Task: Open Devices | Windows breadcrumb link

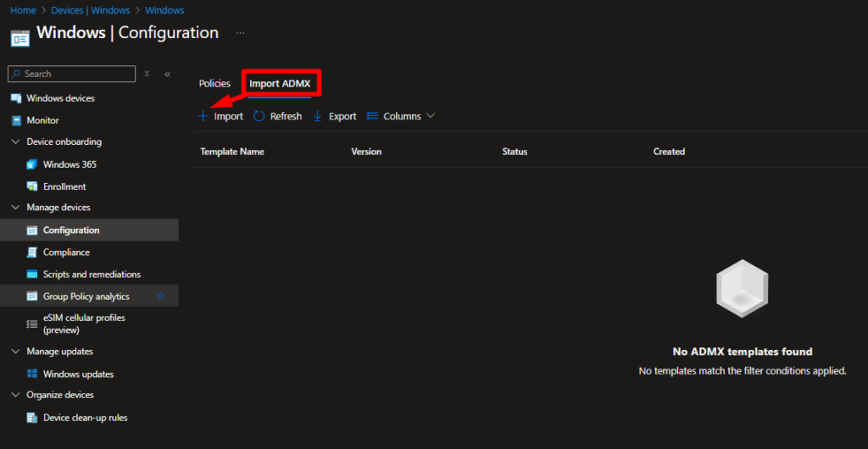Action: coord(91,10)
